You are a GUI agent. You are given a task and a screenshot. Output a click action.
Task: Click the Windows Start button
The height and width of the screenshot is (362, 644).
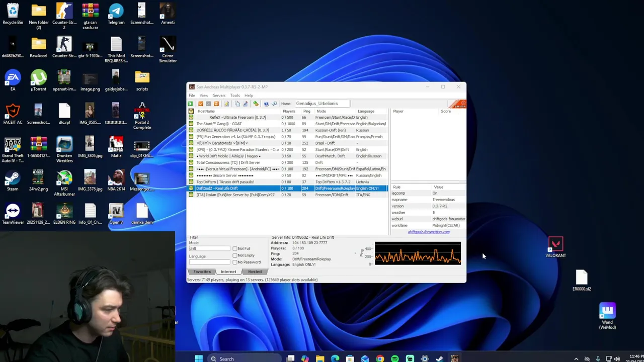(x=199, y=358)
